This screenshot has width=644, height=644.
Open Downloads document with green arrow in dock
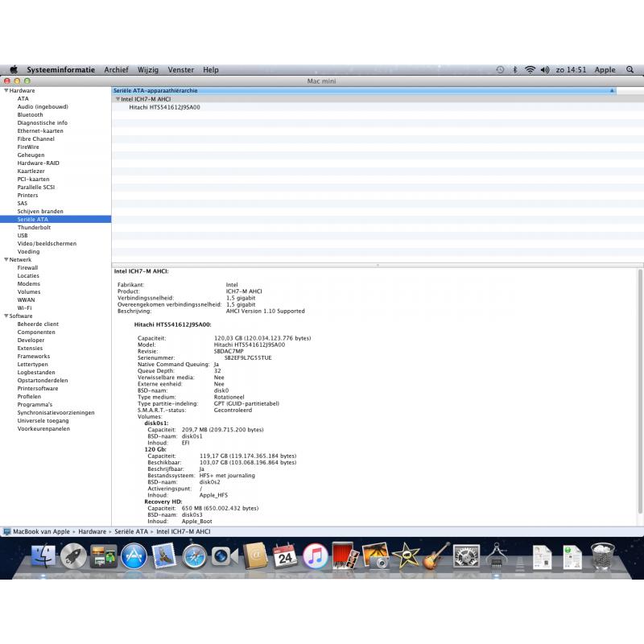click(572, 557)
